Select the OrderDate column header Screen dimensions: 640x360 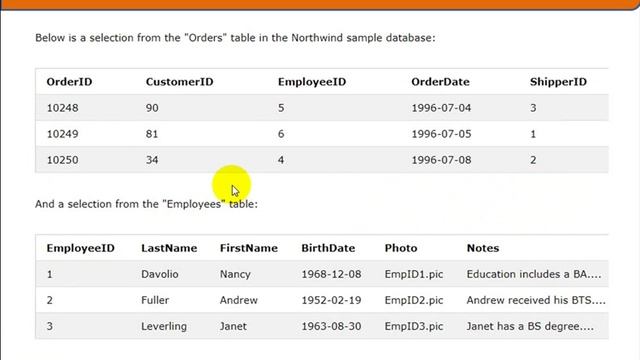click(x=440, y=82)
